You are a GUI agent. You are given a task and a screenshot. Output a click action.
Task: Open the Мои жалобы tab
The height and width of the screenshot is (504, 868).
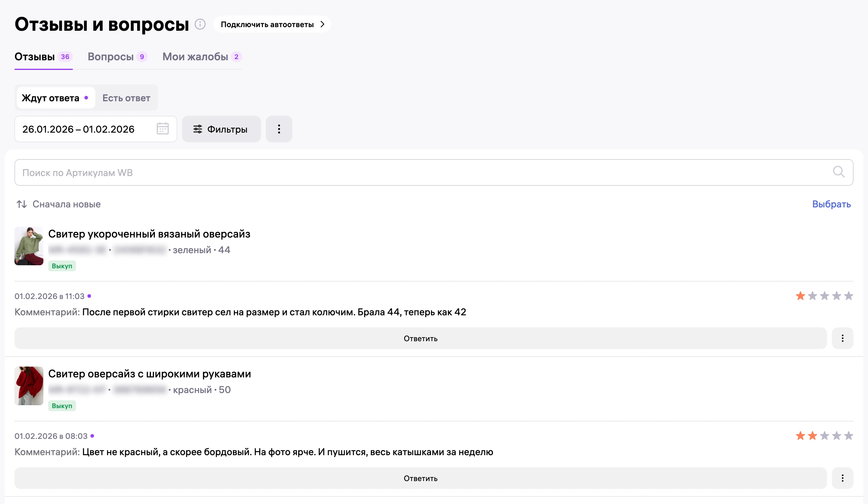point(202,56)
